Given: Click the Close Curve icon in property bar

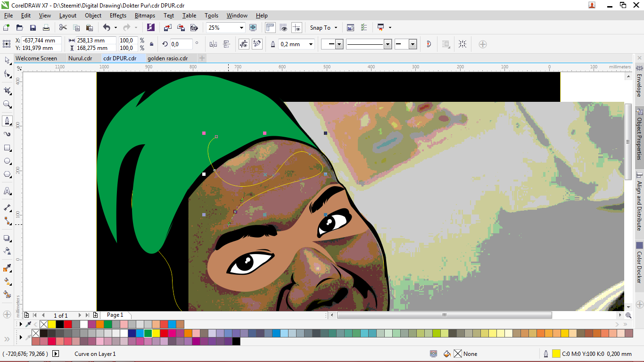Looking at the screenshot, I should [x=428, y=44].
